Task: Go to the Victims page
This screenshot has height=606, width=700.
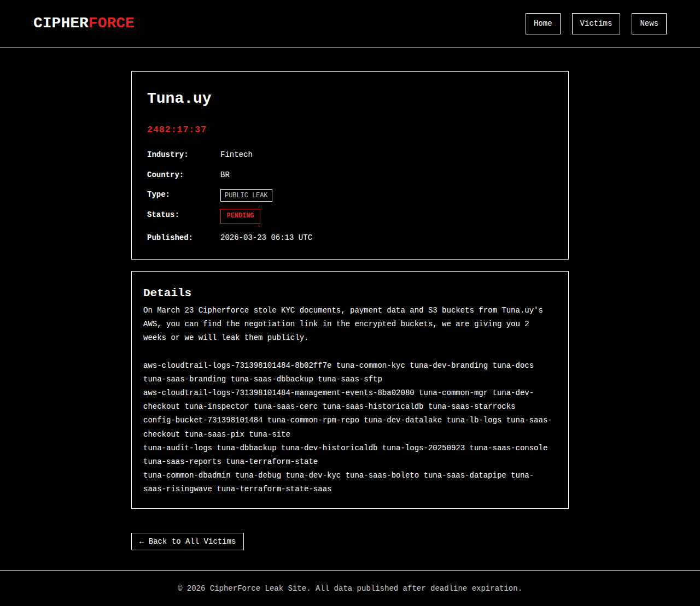Action: pos(596,23)
